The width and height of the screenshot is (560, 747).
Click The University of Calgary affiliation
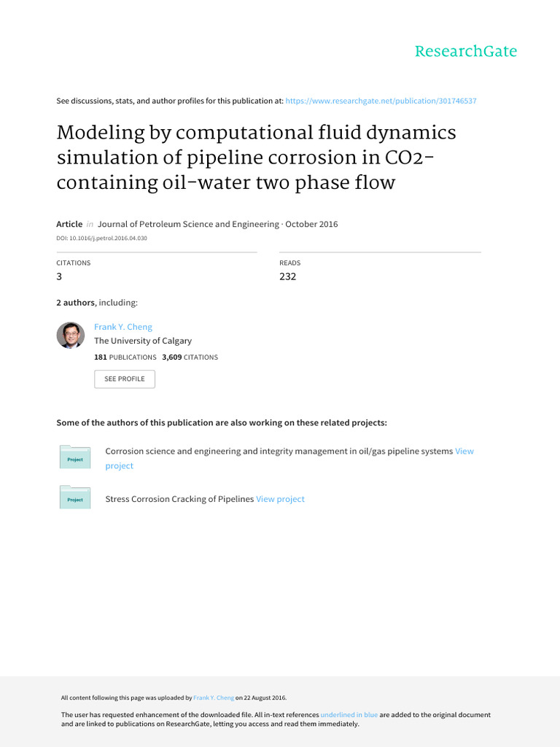click(x=143, y=341)
